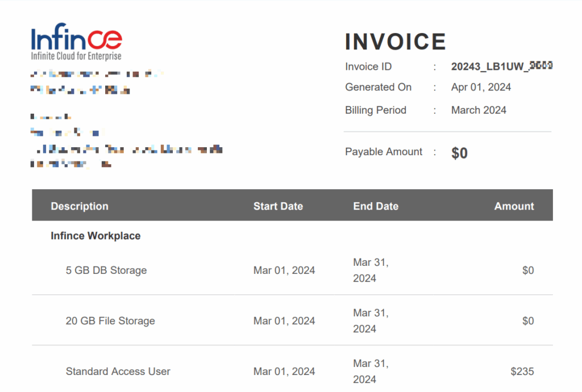
Task: Click the Invoice ID label
Action: 368,66
